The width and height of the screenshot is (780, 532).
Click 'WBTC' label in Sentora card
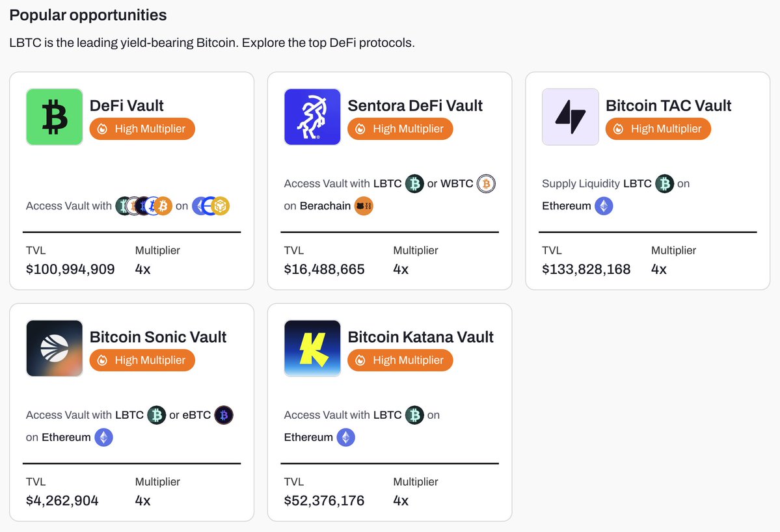457,183
